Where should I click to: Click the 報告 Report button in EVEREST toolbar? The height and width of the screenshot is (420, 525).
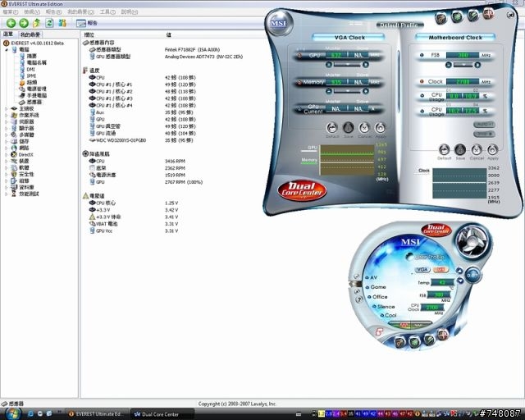pos(87,23)
